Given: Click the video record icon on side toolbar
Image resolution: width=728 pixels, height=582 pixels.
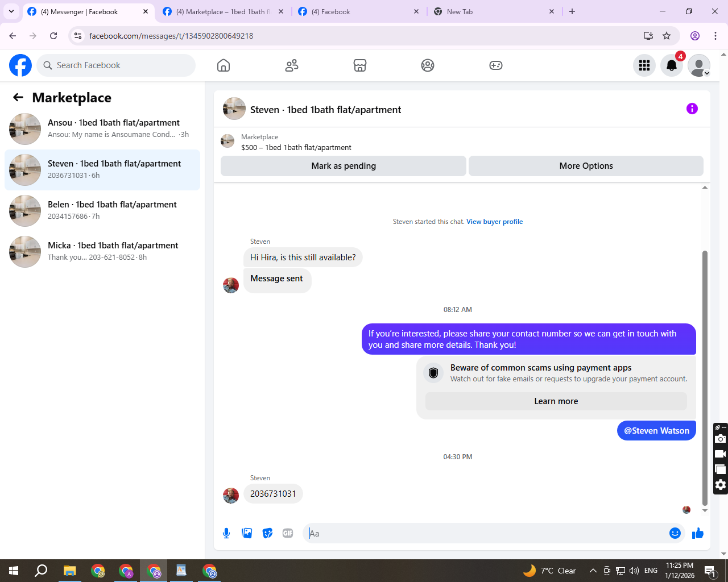Looking at the screenshot, I should (x=720, y=454).
